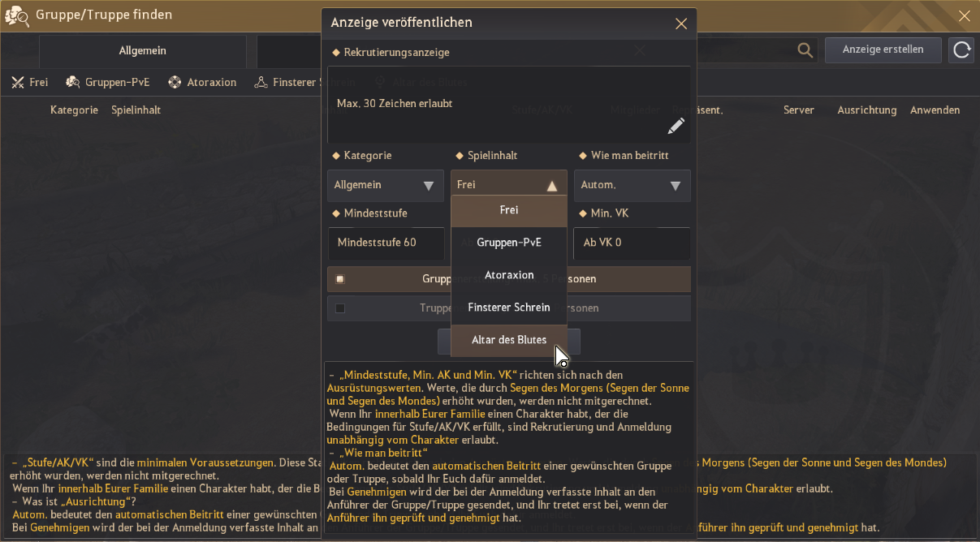Viewport: 980px width, 542px height.
Task: Enable the Gruppe option checkbox
Action: click(x=340, y=279)
